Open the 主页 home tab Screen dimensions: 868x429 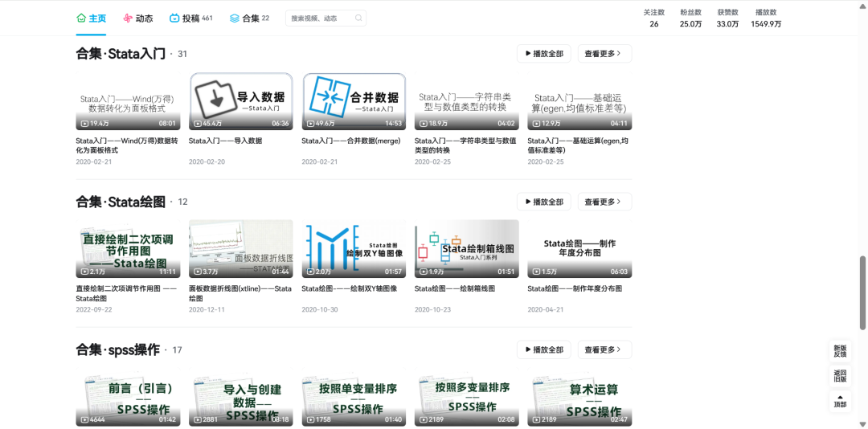pyautogui.click(x=91, y=18)
